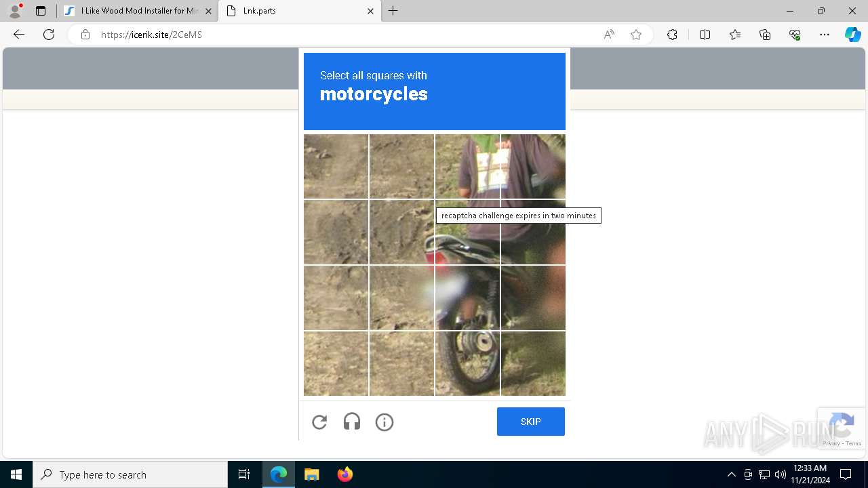The width and height of the screenshot is (868, 488).
Task: Open reCAPTCHA Terms link
Action: click(x=854, y=443)
